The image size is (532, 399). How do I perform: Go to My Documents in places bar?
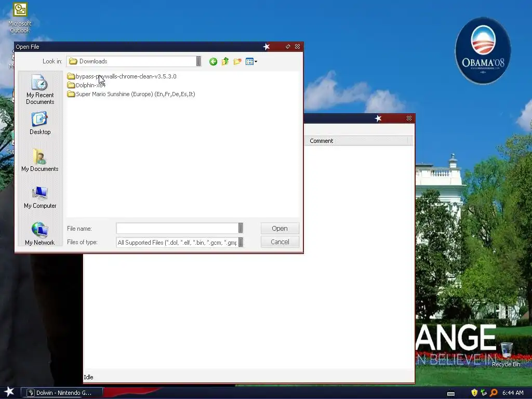tap(40, 160)
